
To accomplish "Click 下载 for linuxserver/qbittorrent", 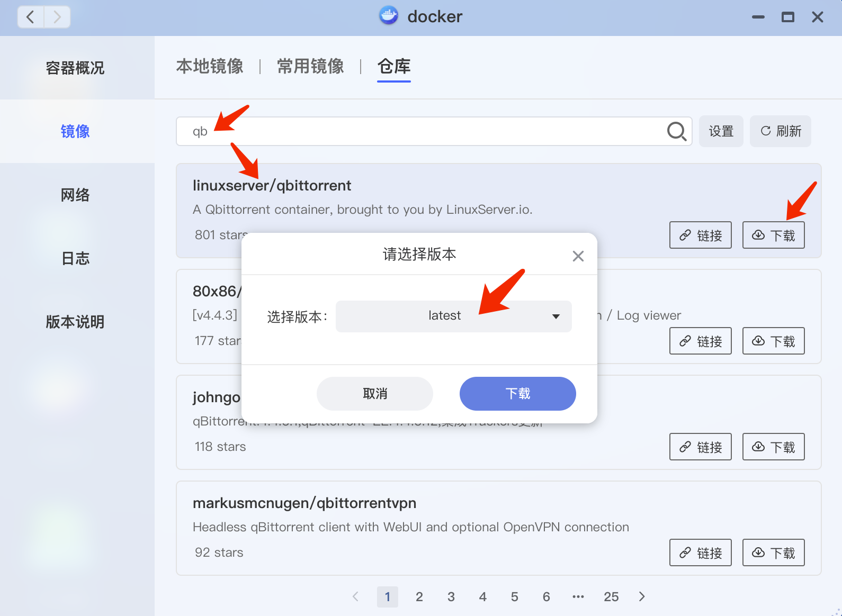I will click(774, 235).
